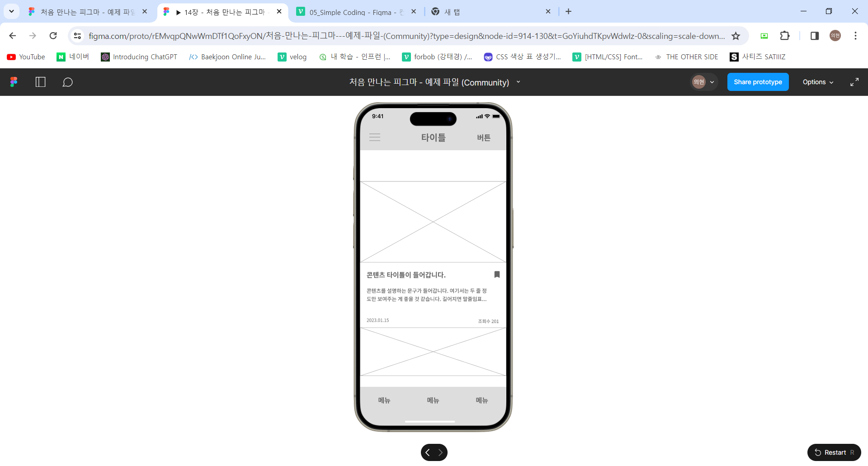The height and width of the screenshot is (466, 868).
Task: Go to previous frame with left arrow
Action: tap(428, 452)
